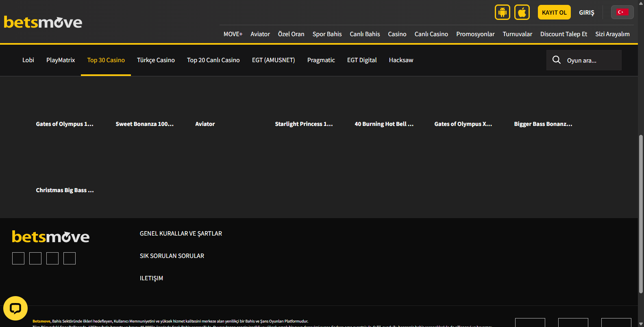Click the GIRIŞ login link
This screenshot has height=327, width=644.
click(x=586, y=13)
